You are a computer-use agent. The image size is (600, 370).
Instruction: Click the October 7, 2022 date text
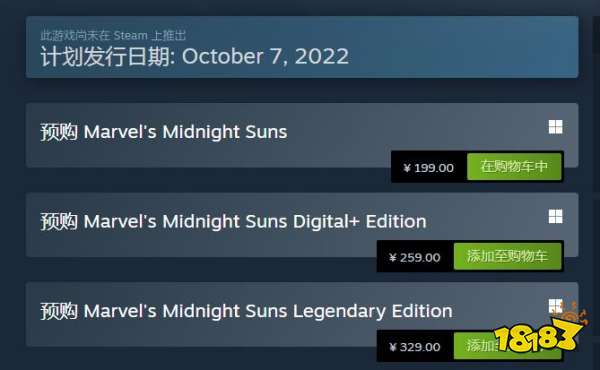tap(265, 57)
